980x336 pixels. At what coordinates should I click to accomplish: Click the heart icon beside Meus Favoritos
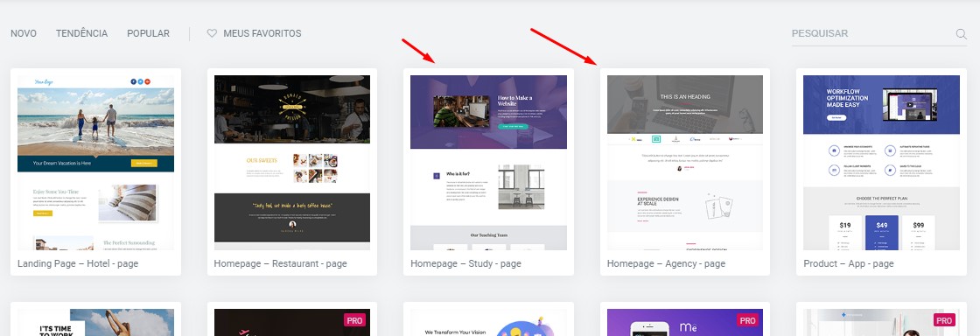pos(212,34)
